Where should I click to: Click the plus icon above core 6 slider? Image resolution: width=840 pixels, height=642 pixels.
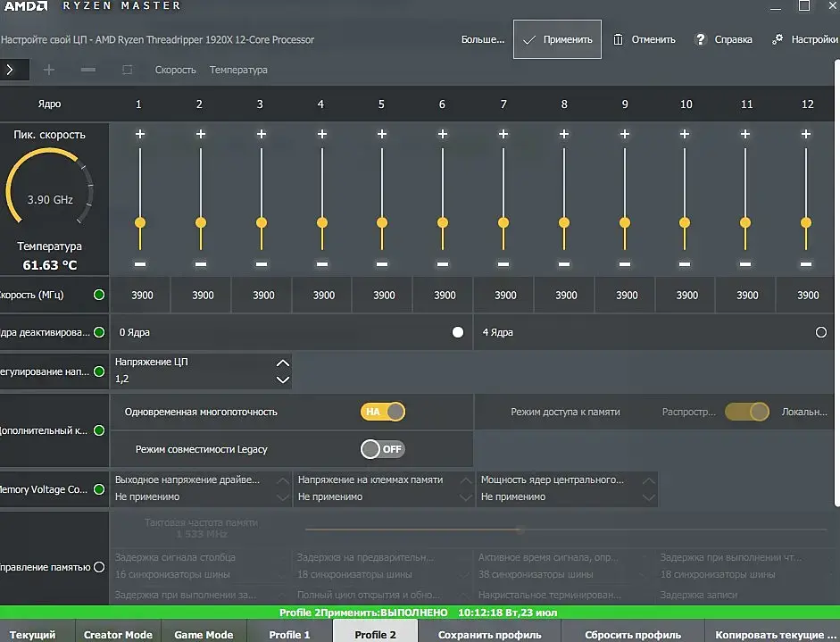pyautogui.click(x=443, y=134)
